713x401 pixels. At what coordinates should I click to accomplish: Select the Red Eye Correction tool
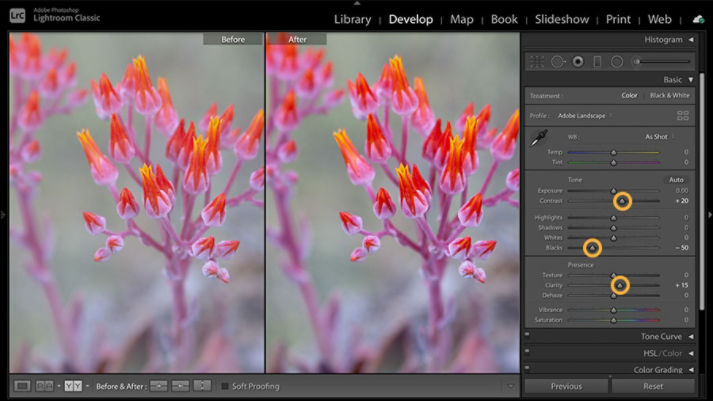pyautogui.click(x=578, y=61)
